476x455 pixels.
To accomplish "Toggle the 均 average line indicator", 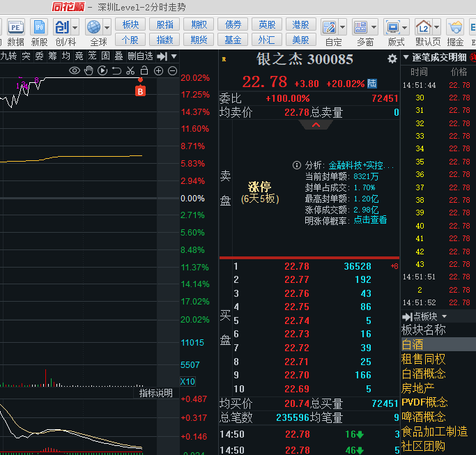I will pyautogui.click(x=66, y=56).
